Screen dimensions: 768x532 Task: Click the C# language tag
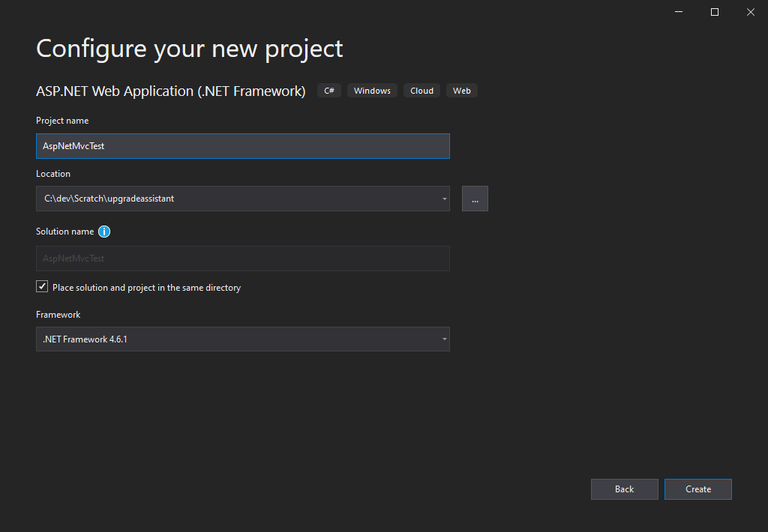click(x=329, y=91)
